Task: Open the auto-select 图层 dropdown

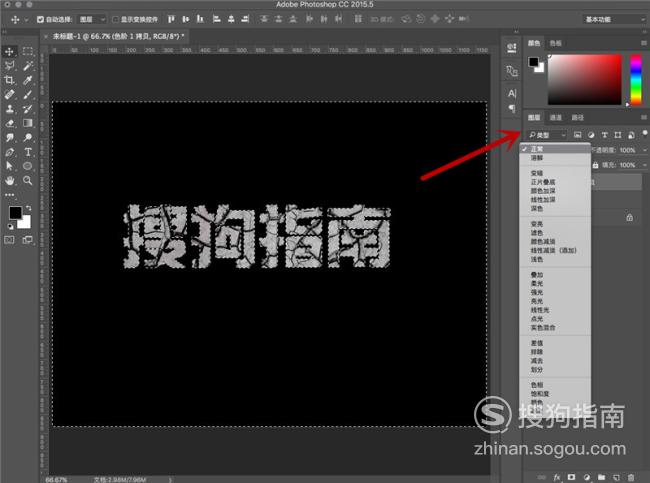Action: pos(92,19)
